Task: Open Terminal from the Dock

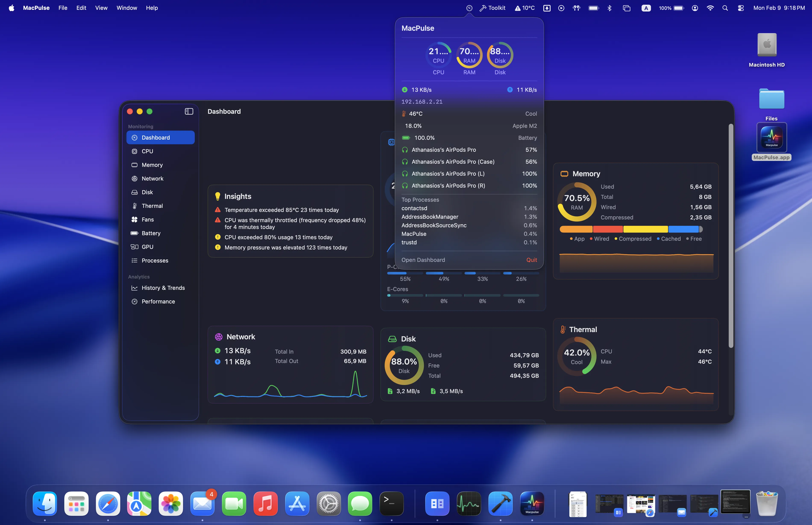Action: [x=391, y=503]
